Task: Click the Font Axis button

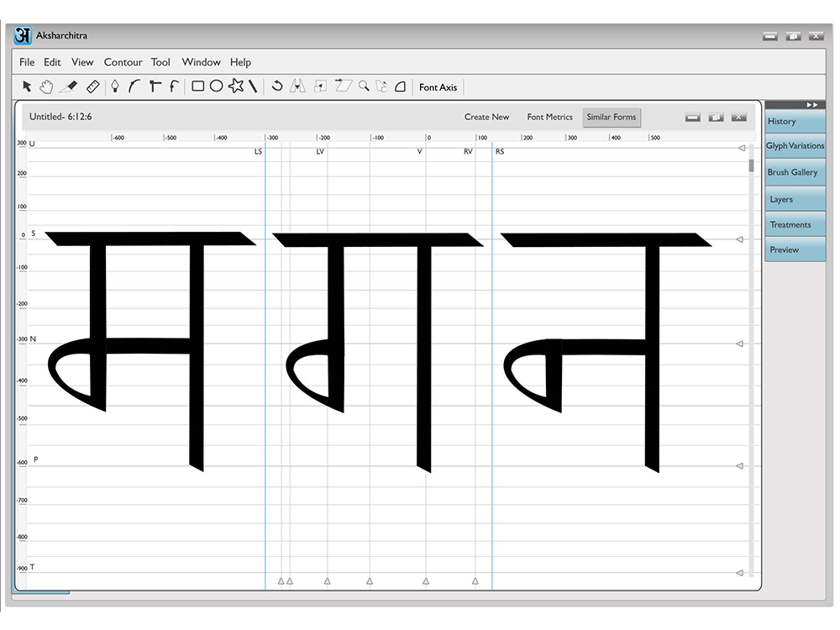Action: (x=438, y=87)
